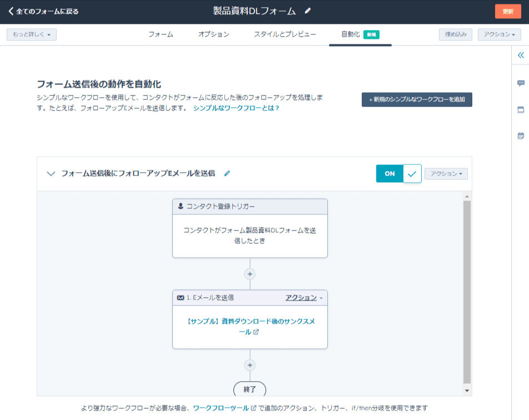The width and height of the screenshot is (529, 420).
Task: Open the Eメールを送信 step アクション menu
Action: [x=304, y=298]
